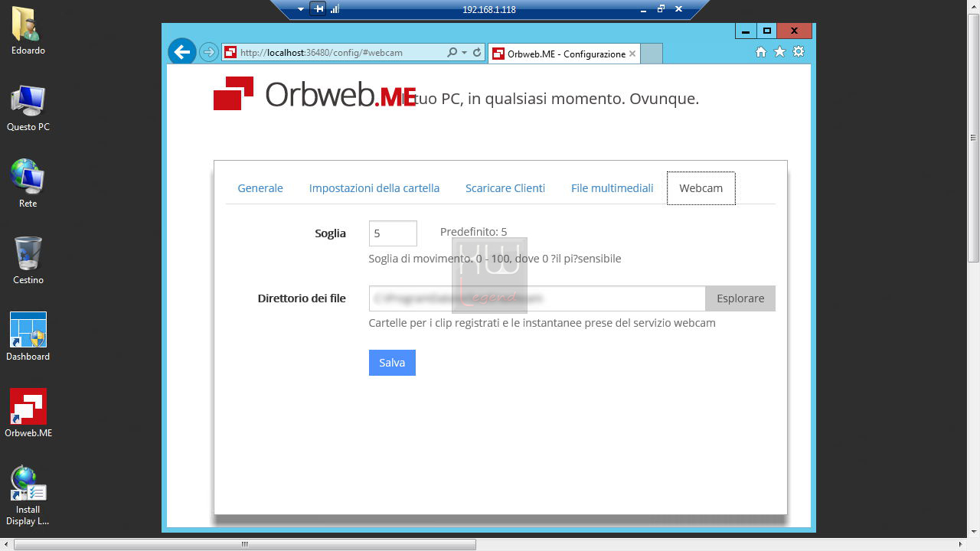
Task: Open favorites star icon
Action: click(x=779, y=52)
